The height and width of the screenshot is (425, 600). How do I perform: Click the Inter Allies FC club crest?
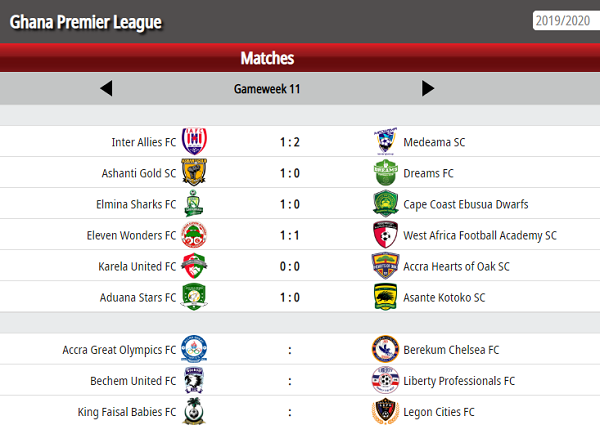point(194,142)
